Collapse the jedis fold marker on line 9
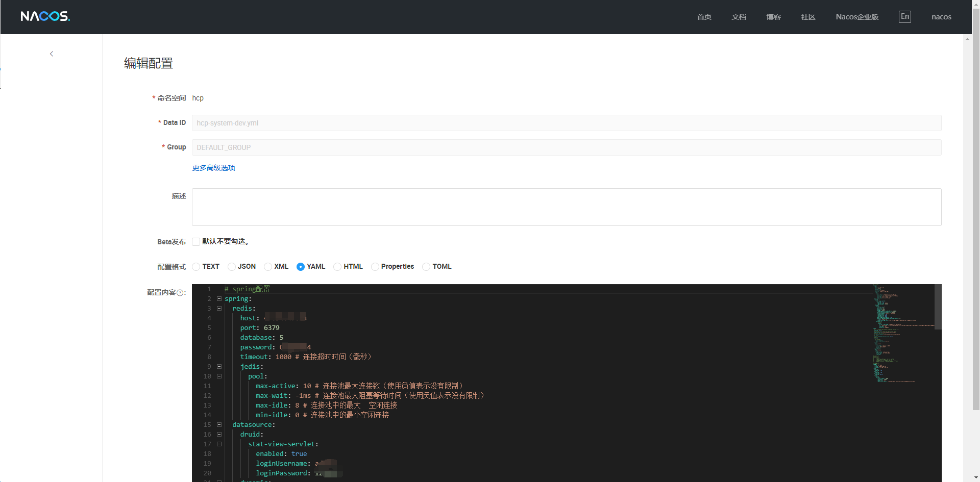Screen dimensions: 980x482 [219, 367]
